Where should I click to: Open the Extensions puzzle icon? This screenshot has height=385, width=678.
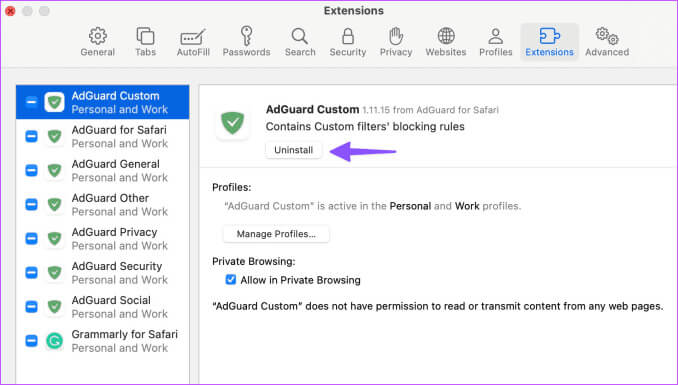pos(550,36)
